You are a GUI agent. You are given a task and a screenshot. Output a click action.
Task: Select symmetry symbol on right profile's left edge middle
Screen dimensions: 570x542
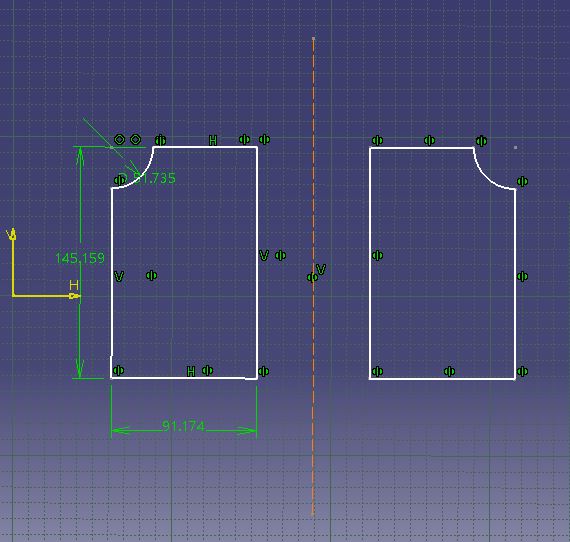377,256
